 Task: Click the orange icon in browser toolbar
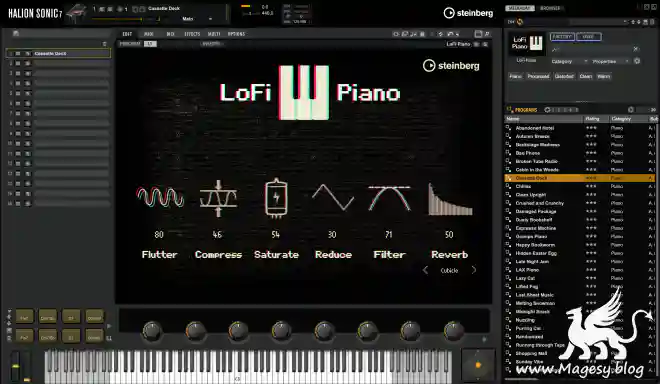(x=520, y=21)
